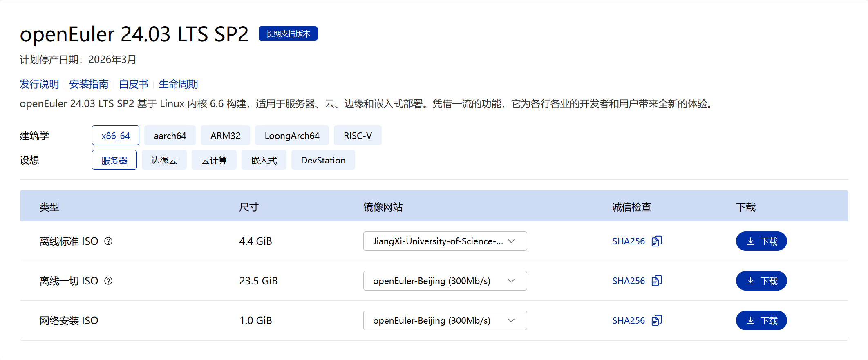The height and width of the screenshot is (360, 868).
Task: Open mirror dropdown for 离线一切 ISO
Action: 445,281
